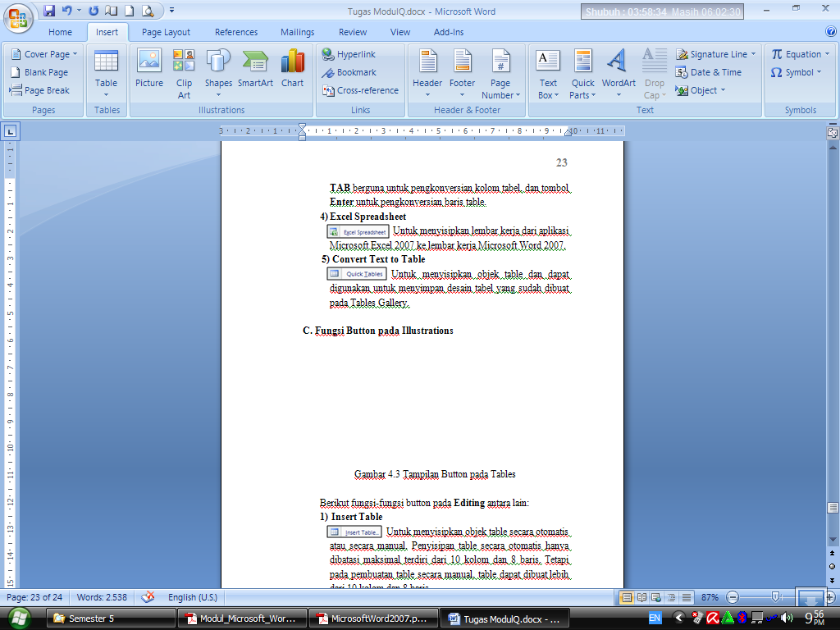Open the Add-Ins tab
The image size is (840, 630).
(x=449, y=32)
